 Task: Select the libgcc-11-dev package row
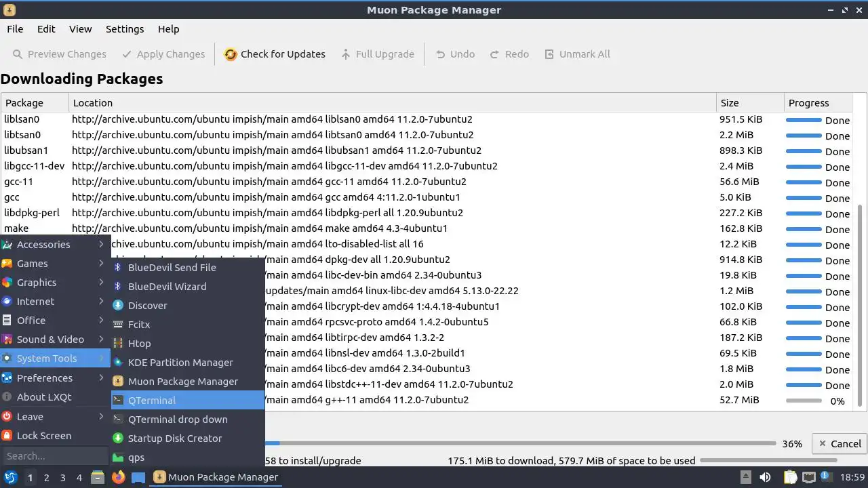pos(427,166)
